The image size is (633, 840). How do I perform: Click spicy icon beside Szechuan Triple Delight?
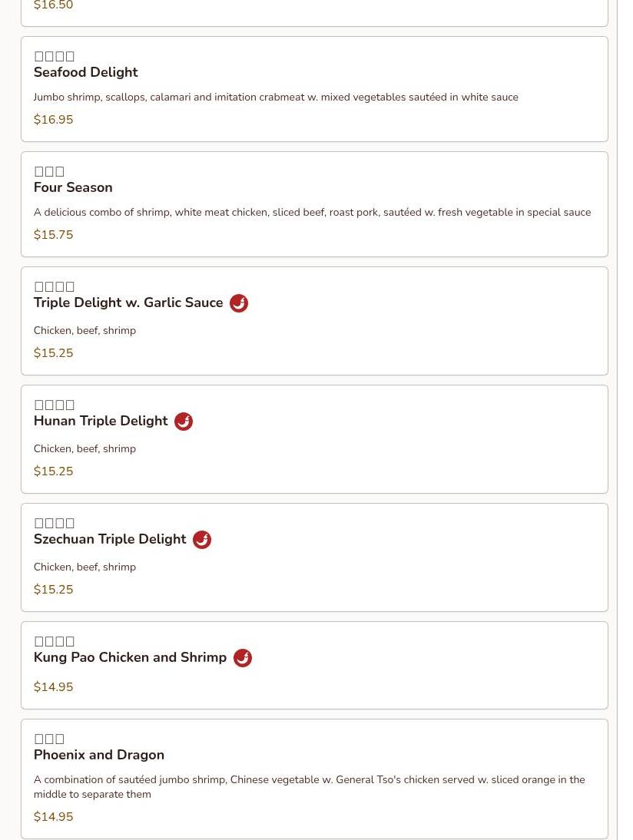[201, 540]
